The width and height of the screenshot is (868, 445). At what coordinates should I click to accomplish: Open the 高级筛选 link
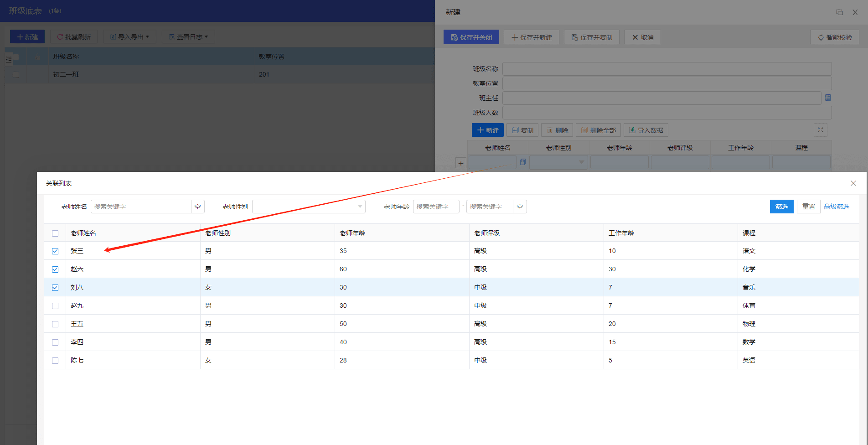tap(837, 207)
